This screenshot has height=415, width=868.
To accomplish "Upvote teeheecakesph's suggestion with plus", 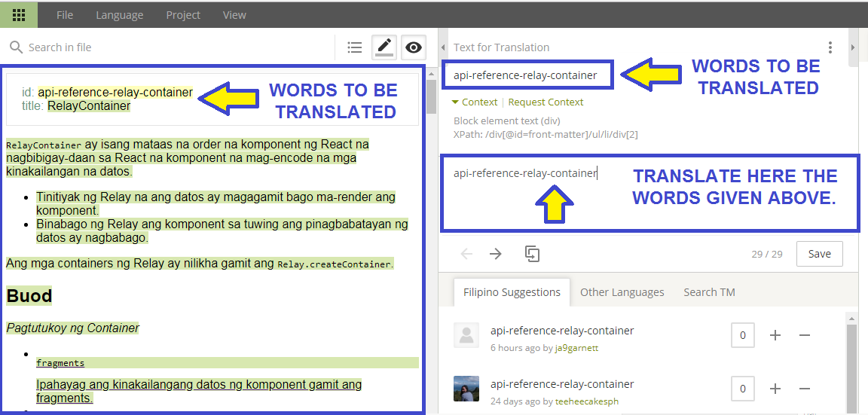I will pyautogui.click(x=775, y=389).
